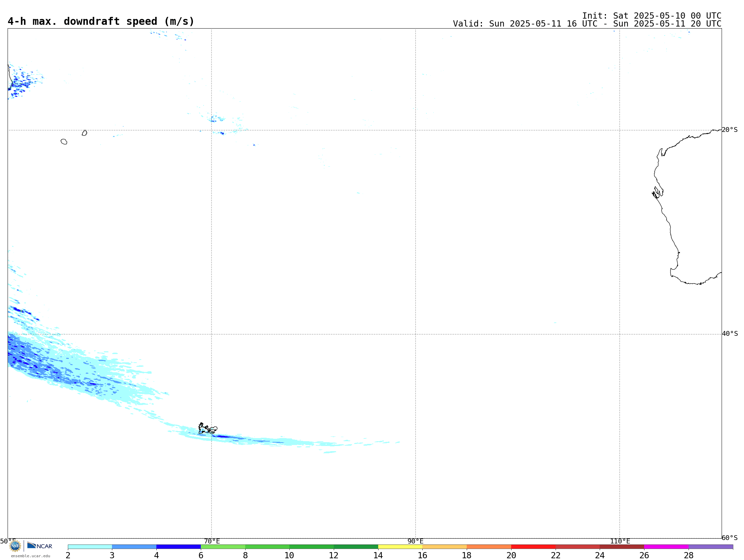Click the Mauritius island outline
Viewport: 744px width, 560px height.
[x=84, y=133]
